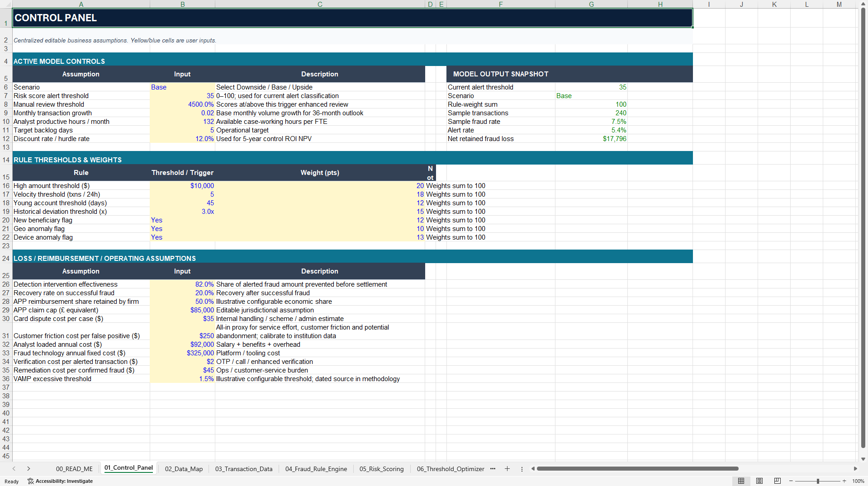Adjust the zoom slider handle
Viewport: 868px width, 486px height.
tap(818, 481)
